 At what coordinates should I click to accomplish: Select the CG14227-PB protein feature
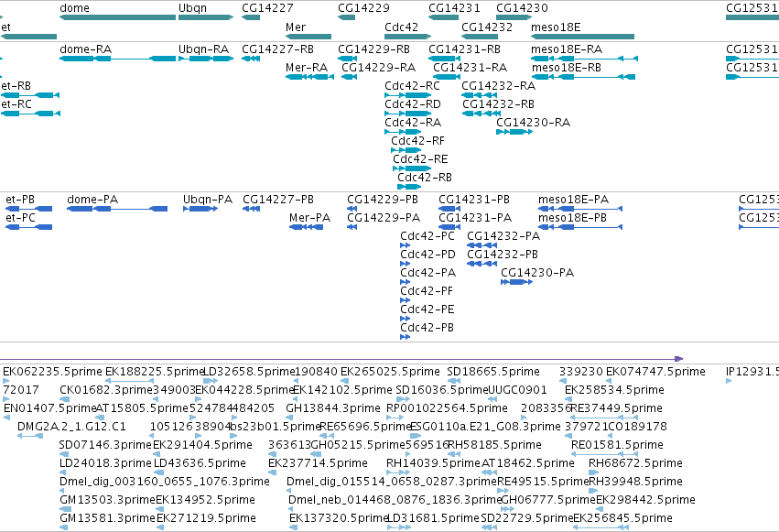pos(252,209)
